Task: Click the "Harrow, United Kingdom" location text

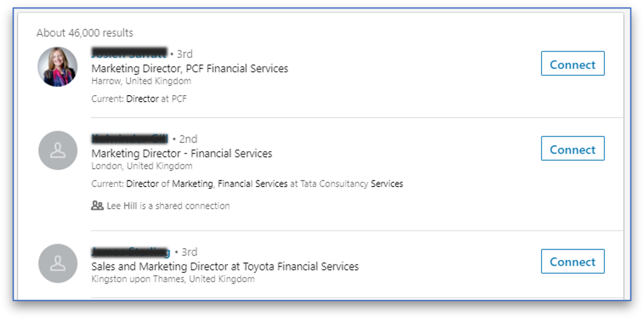Action: click(x=141, y=81)
